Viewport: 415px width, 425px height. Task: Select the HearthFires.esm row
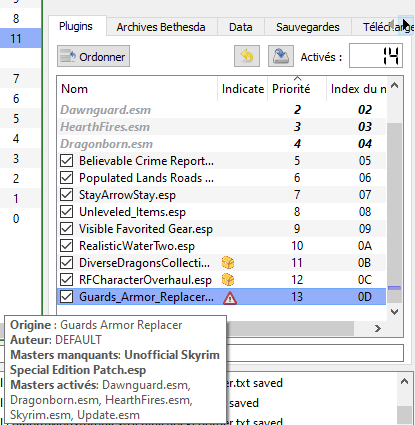click(222, 127)
